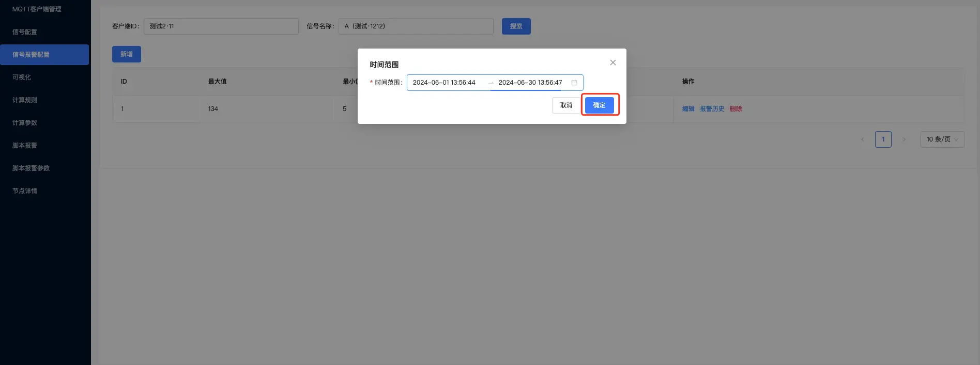Click the 取消 cancel button

pyautogui.click(x=566, y=105)
